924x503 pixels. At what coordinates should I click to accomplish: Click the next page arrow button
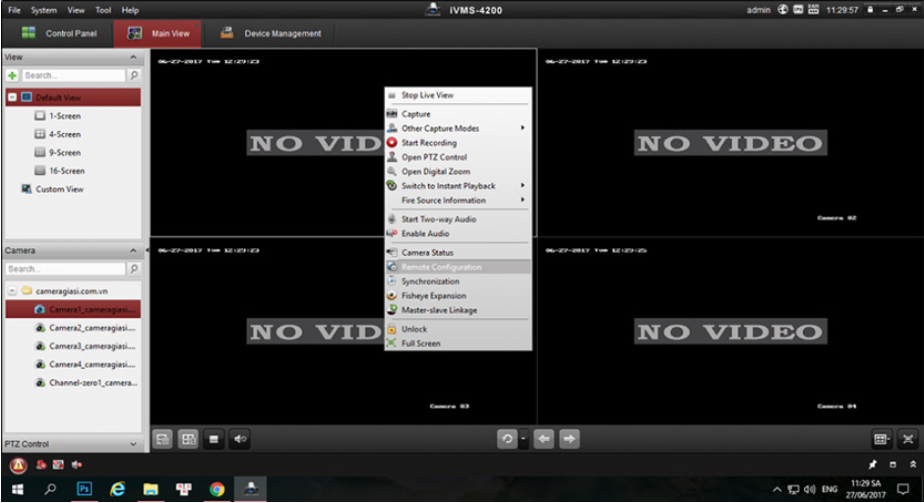570,439
